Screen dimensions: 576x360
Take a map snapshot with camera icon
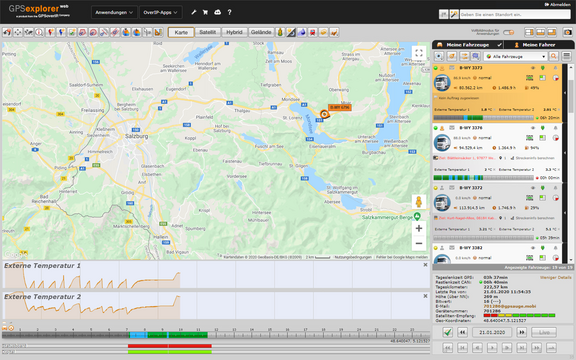[x=568, y=32]
